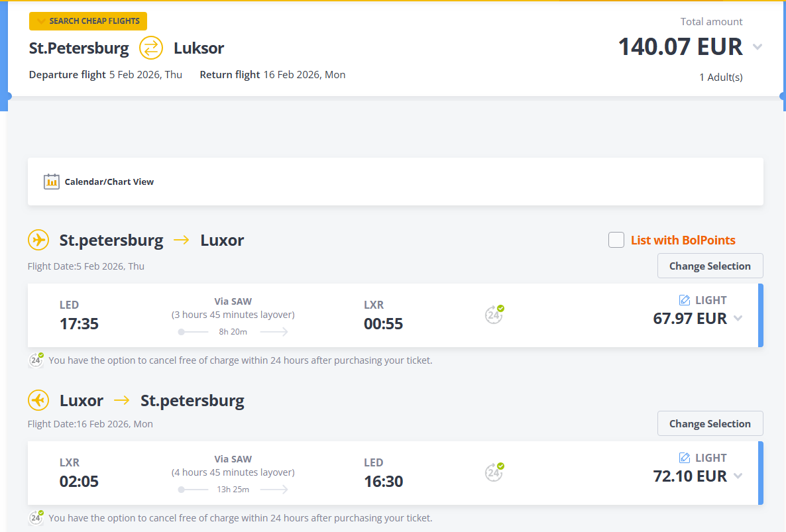Viewport: 786px width, 532px height.
Task: Click Change Selection for the return flight
Action: click(710, 423)
